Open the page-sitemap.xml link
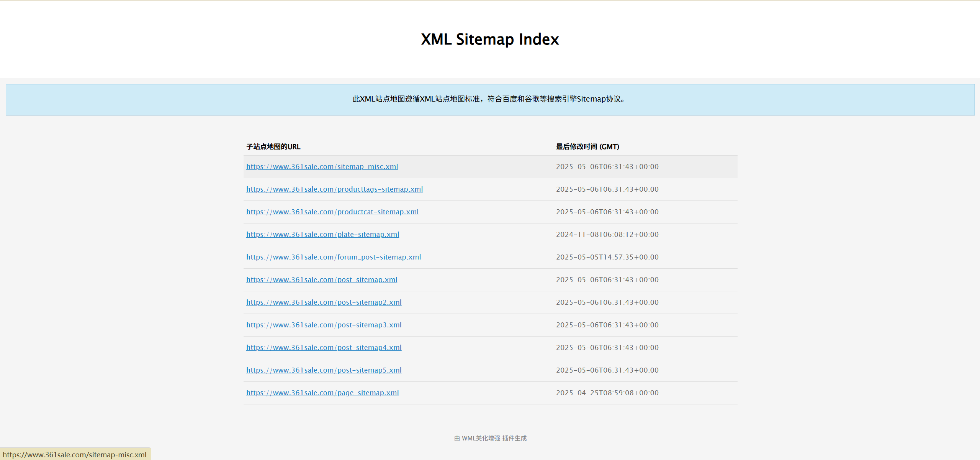Image resolution: width=980 pixels, height=460 pixels. coord(322,393)
